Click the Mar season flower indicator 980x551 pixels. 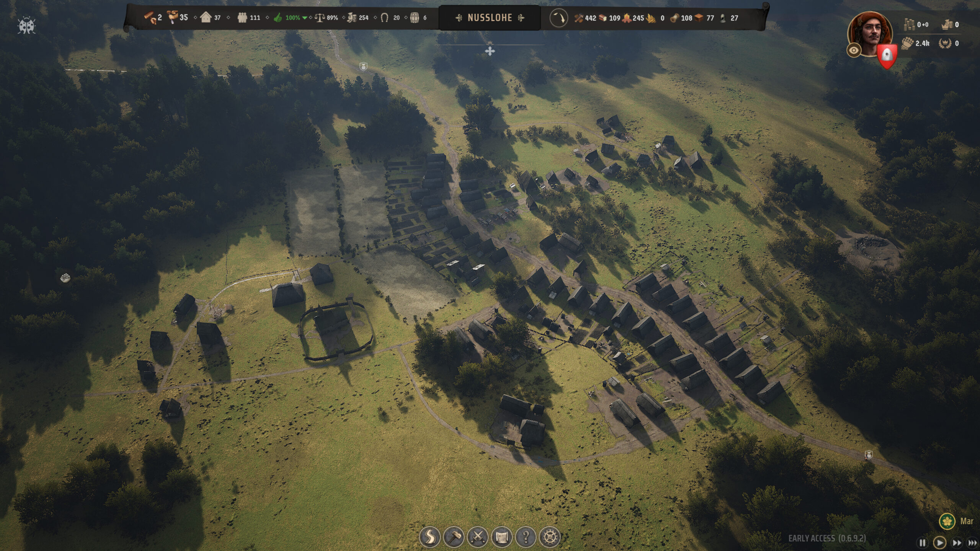(947, 521)
